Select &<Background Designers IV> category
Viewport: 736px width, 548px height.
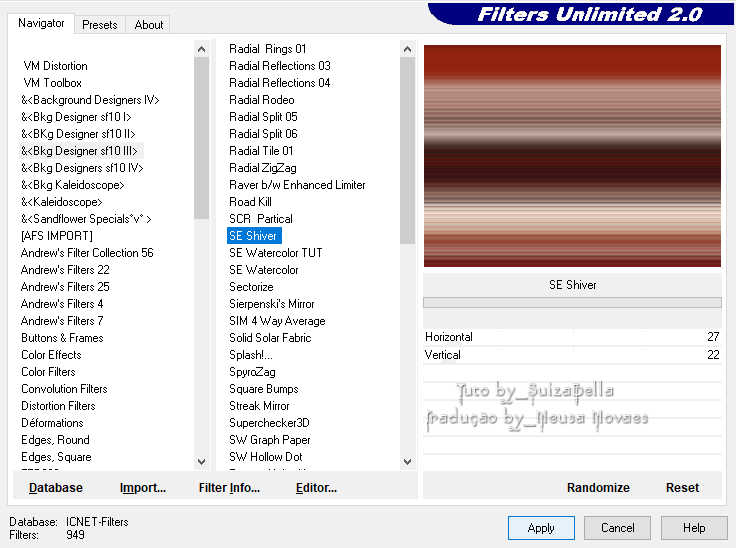click(90, 100)
